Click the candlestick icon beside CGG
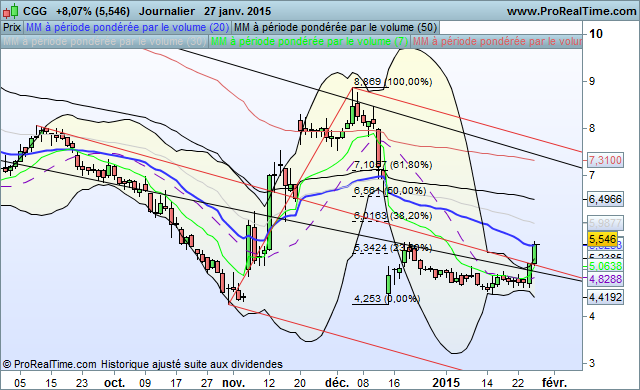 (11, 11)
